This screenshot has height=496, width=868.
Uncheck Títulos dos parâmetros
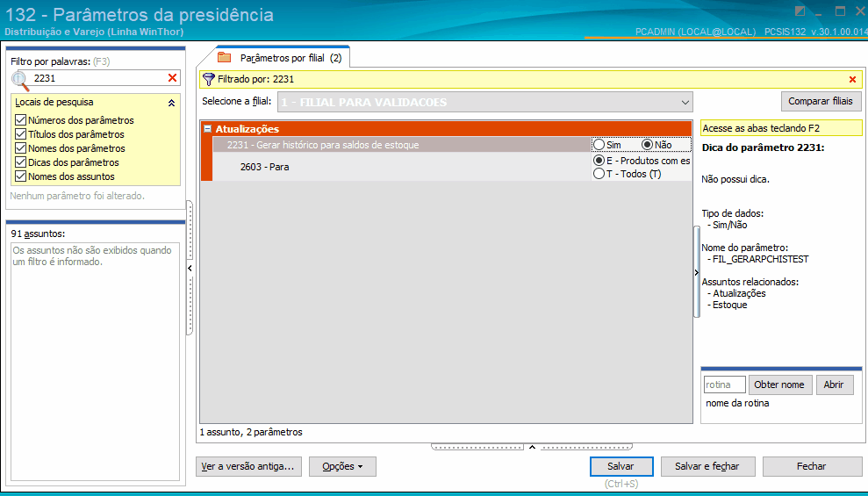(x=20, y=134)
